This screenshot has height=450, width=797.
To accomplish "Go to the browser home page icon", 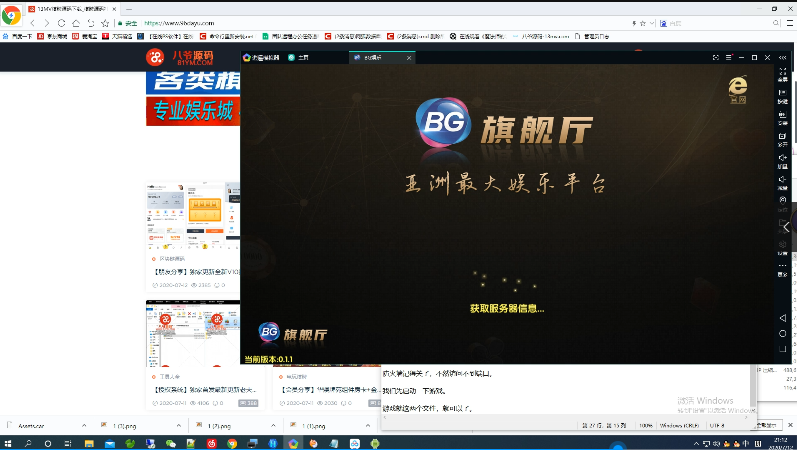I will 76,23.
